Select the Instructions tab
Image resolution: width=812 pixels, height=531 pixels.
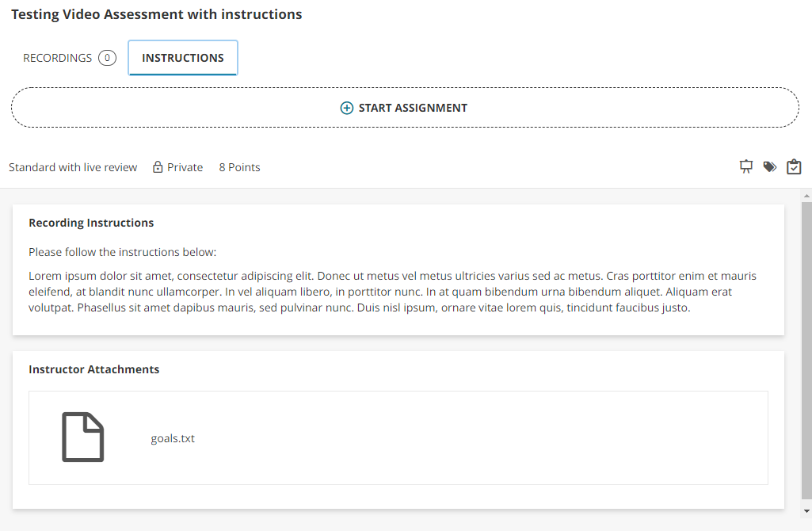182,57
